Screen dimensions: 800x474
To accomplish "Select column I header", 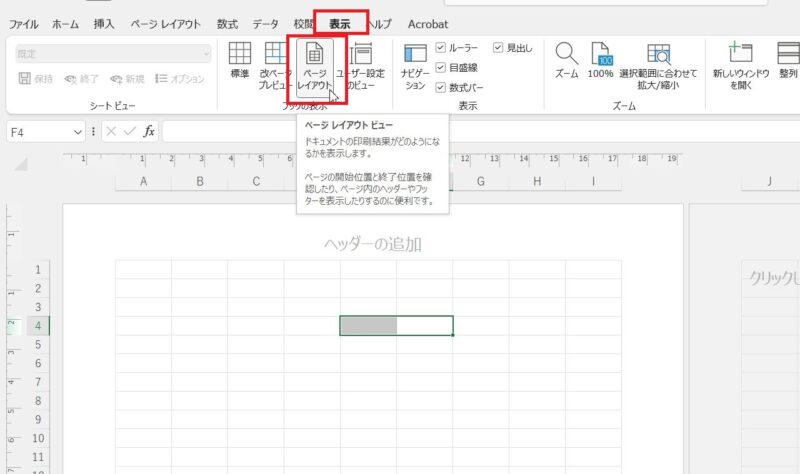I will click(x=593, y=181).
